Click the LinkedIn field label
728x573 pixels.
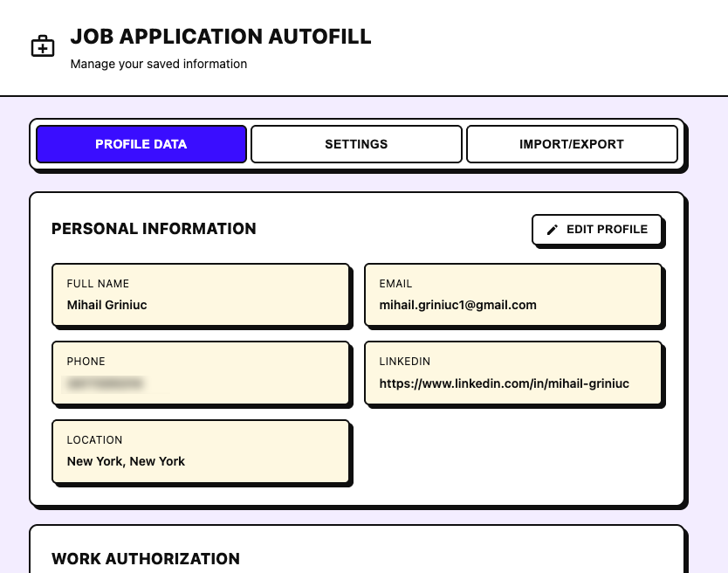click(x=404, y=362)
